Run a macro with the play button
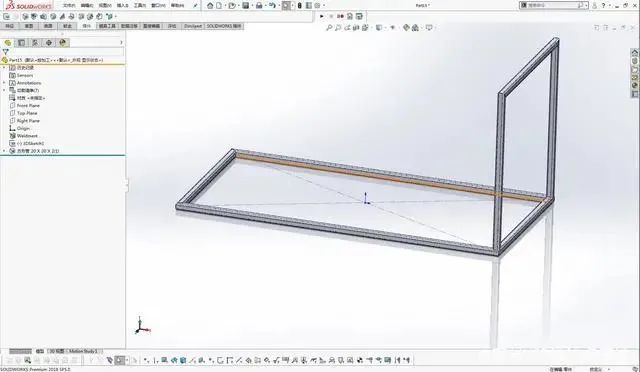 pyautogui.click(x=322, y=16)
